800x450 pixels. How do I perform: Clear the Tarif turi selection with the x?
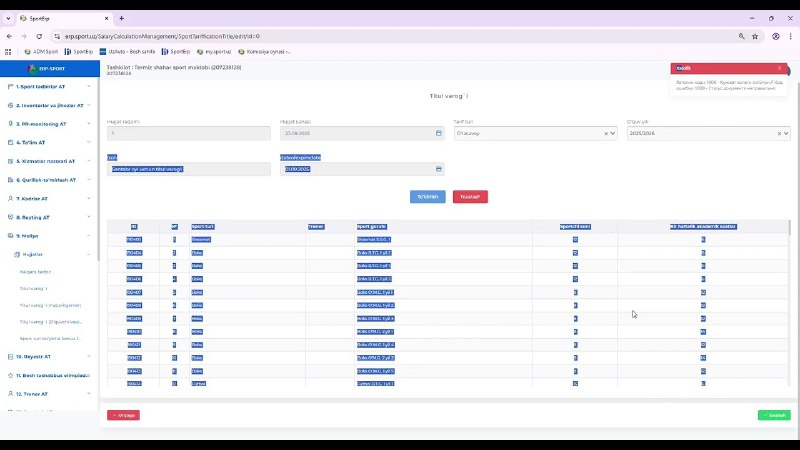[x=607, y=133]
